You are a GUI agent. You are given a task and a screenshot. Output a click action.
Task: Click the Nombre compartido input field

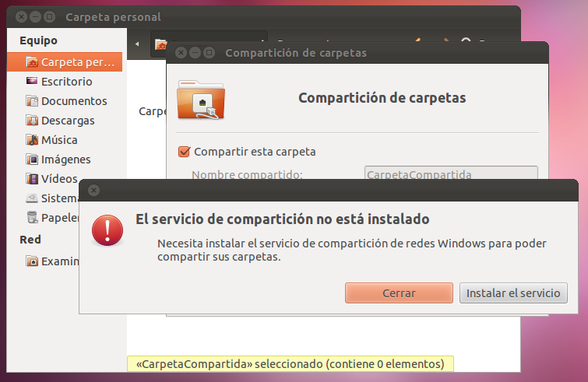click(x=451, y=173)
